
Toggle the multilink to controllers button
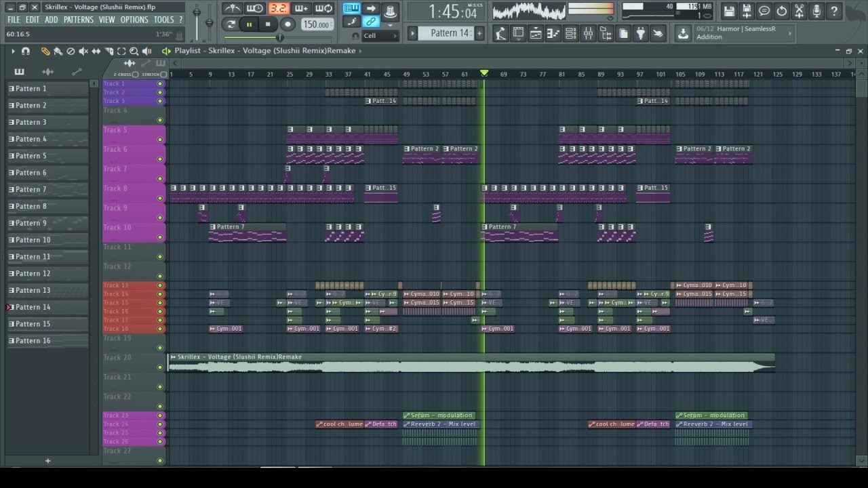(371, 22)
